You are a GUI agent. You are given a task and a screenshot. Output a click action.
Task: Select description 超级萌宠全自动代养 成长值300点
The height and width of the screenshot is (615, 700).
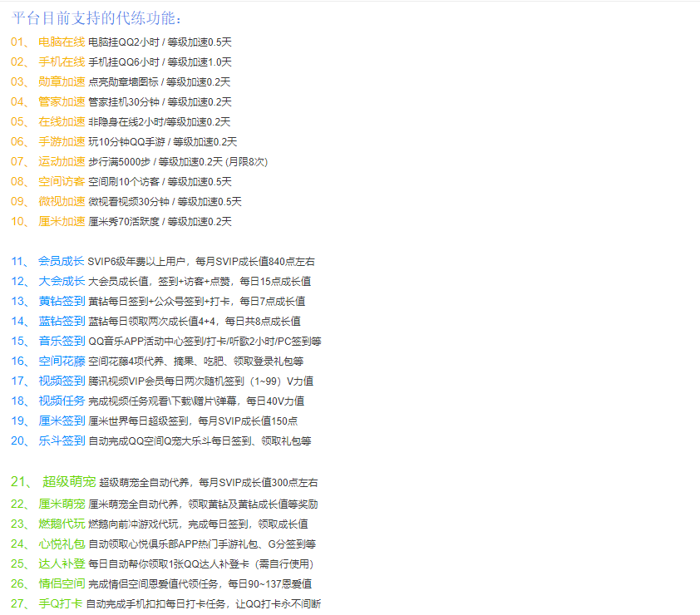pos(209,483)
